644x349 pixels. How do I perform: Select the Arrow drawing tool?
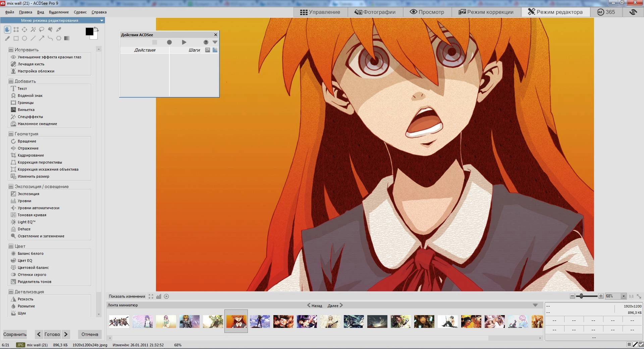42,38
